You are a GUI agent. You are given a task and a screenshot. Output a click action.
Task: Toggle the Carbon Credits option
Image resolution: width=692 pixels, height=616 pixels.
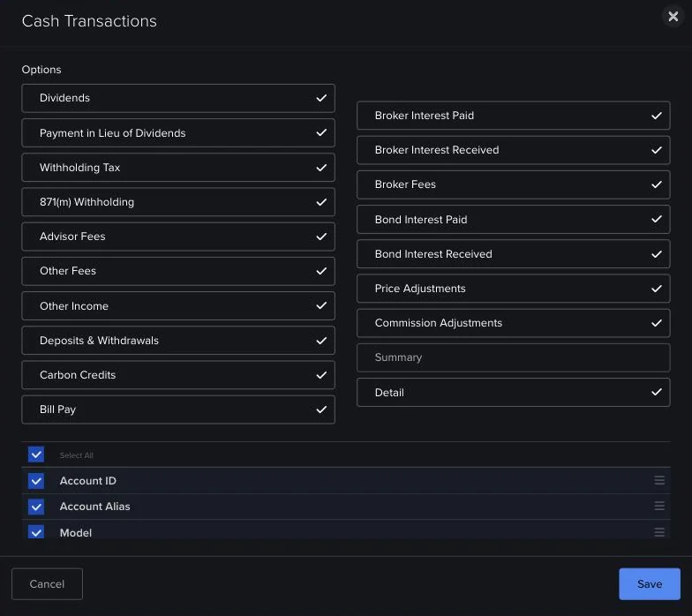178,374
